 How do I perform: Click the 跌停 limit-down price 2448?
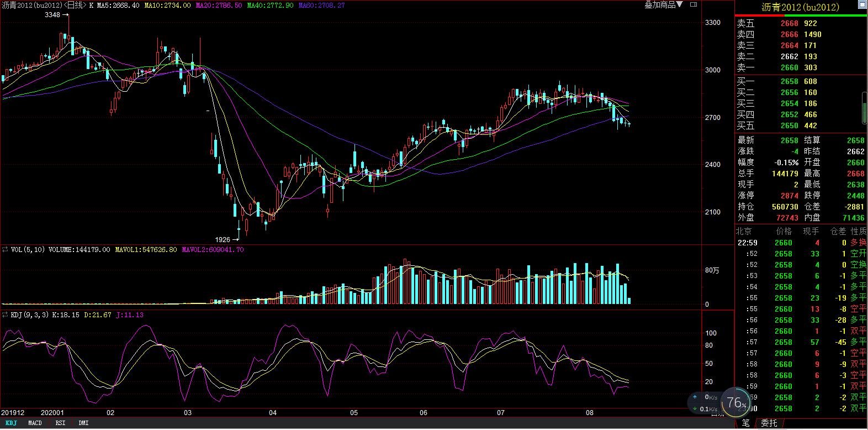click(x=856, y=196)
